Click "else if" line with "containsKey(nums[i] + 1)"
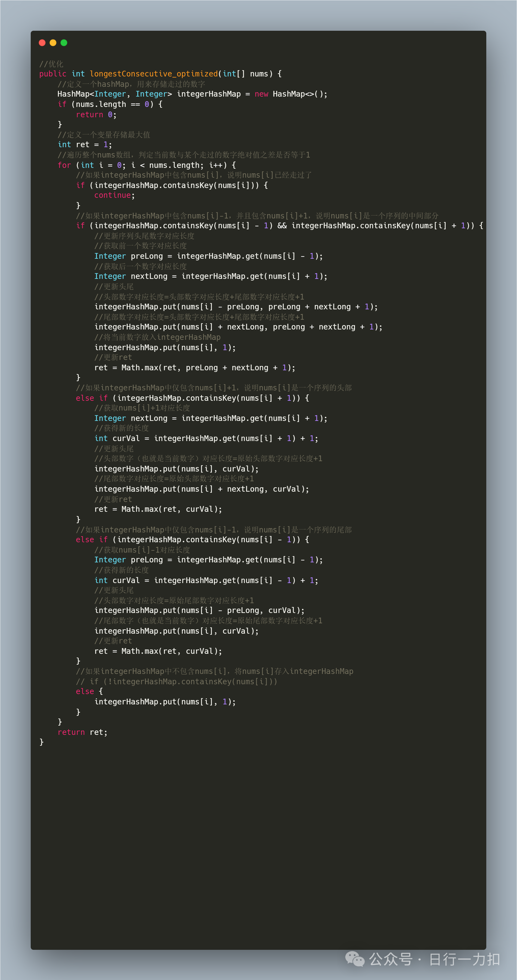This screenshot has height=980, width=517. [192, 398]
